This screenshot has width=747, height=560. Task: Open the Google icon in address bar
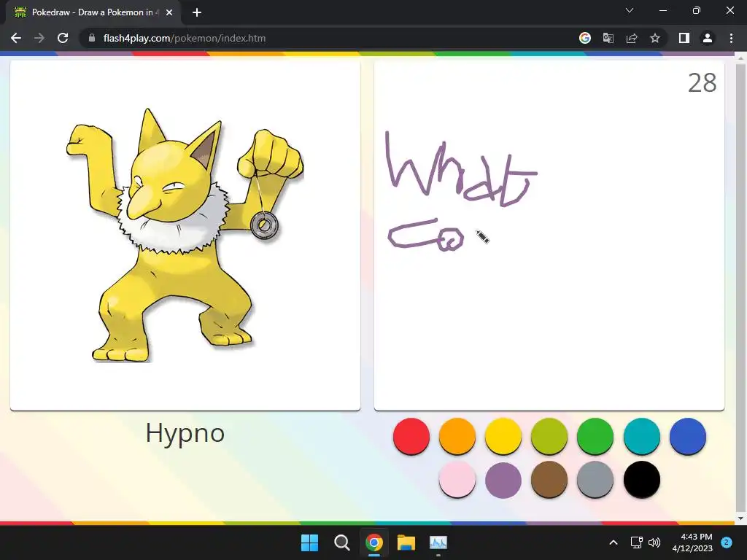click(585, 38)
